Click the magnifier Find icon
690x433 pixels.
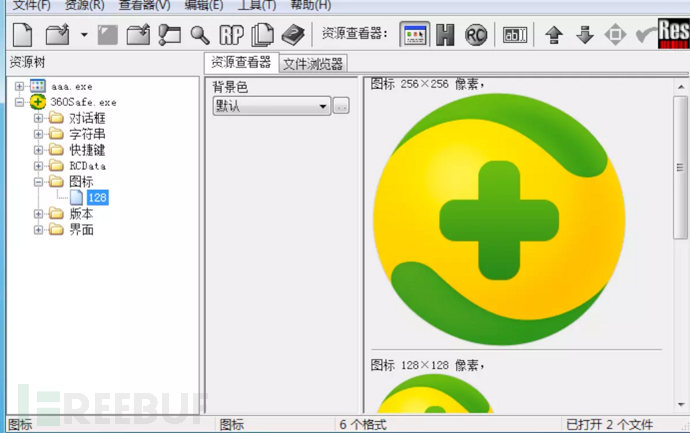[x=200, y=35]
